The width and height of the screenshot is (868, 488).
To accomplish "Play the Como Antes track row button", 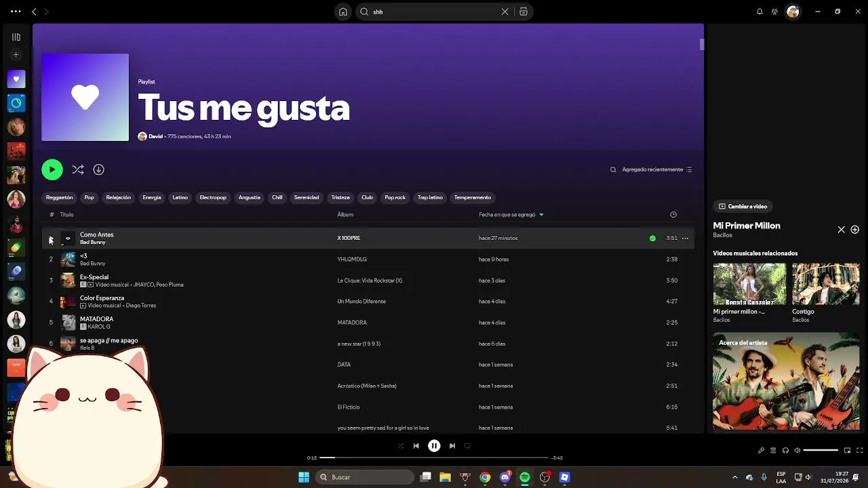I will point(51,239).
